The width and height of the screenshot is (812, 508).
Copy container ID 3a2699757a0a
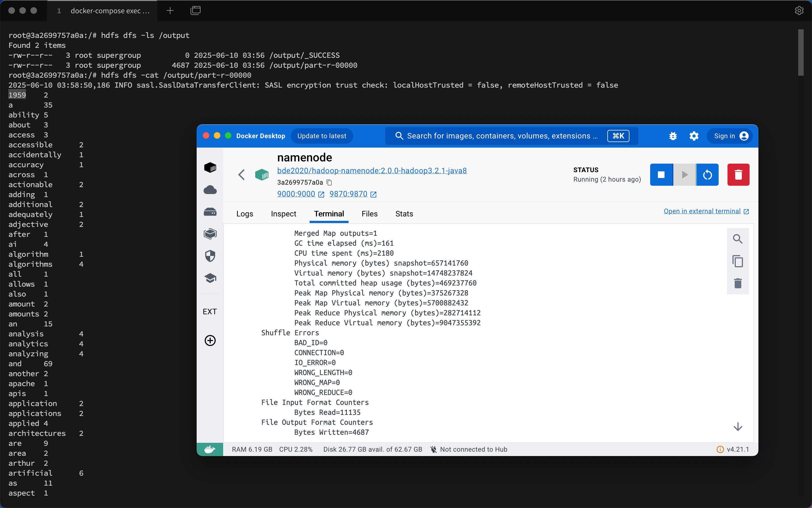click(329, 182)
